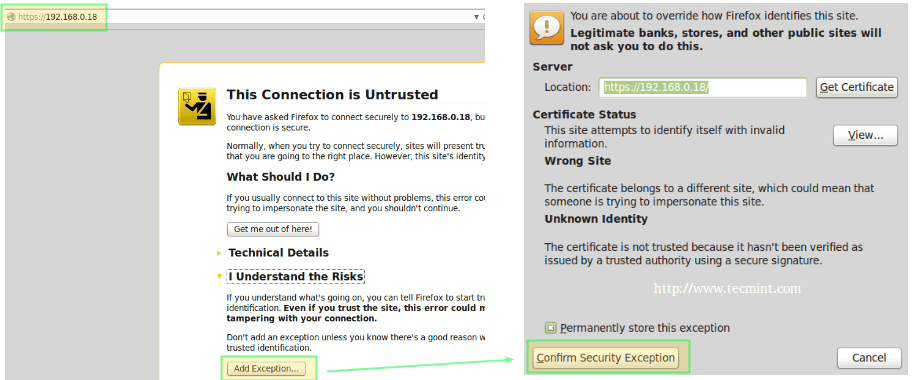Click the browser address bar showing 192.168.0.18
The height and width of the screenshot is (380, 913).
(x=245, y=17)
